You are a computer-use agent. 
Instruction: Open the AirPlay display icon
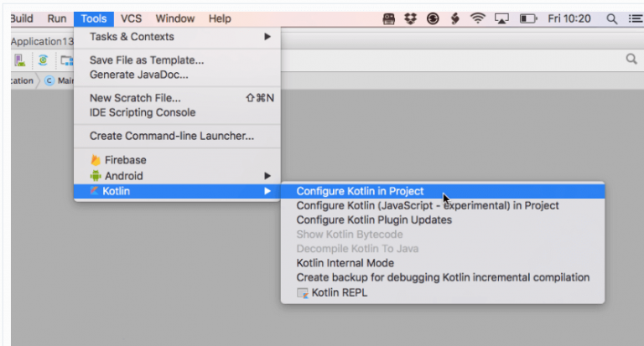502,18
